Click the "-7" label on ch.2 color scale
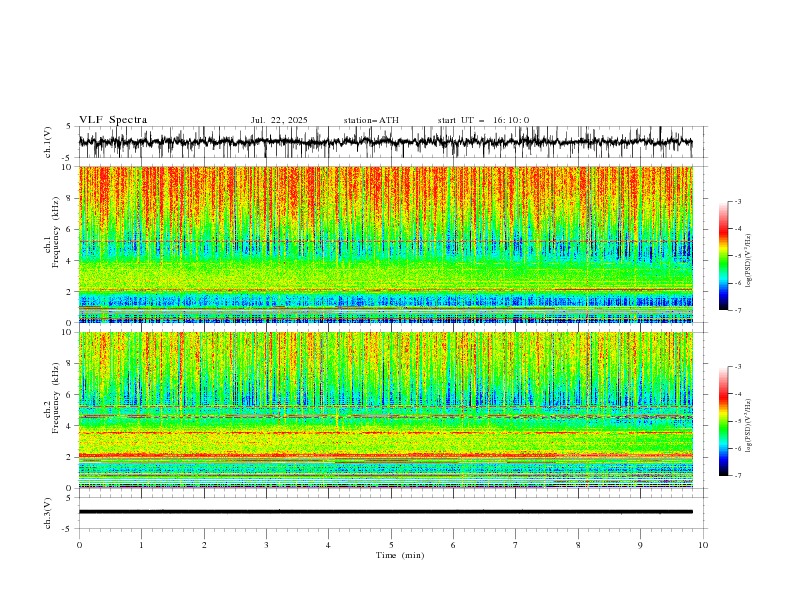 [738, 476]
